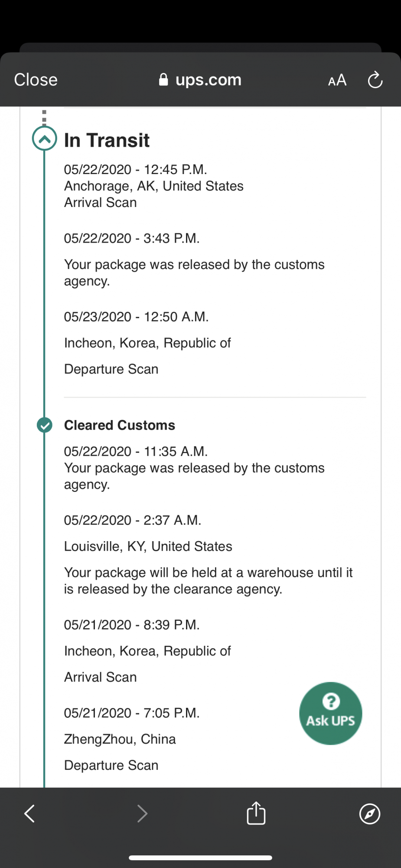The height and width of the screenshot is (868, 401).
Task: Tap the forward navigation arrow
Action: [x=142, y=813]
